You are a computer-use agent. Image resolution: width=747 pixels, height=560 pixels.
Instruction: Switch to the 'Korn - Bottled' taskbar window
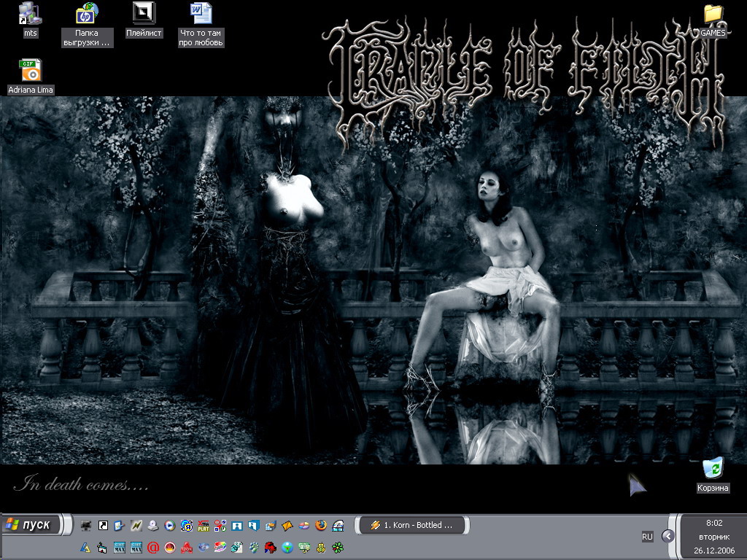pyautogui.click(x=411, y=525)
